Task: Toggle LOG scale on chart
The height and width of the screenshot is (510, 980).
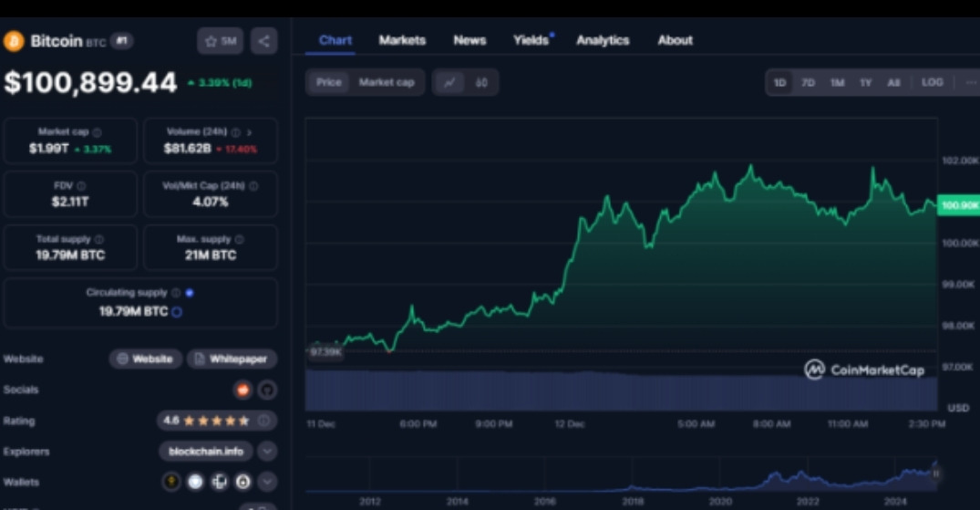Action: (x=932, y=82)
